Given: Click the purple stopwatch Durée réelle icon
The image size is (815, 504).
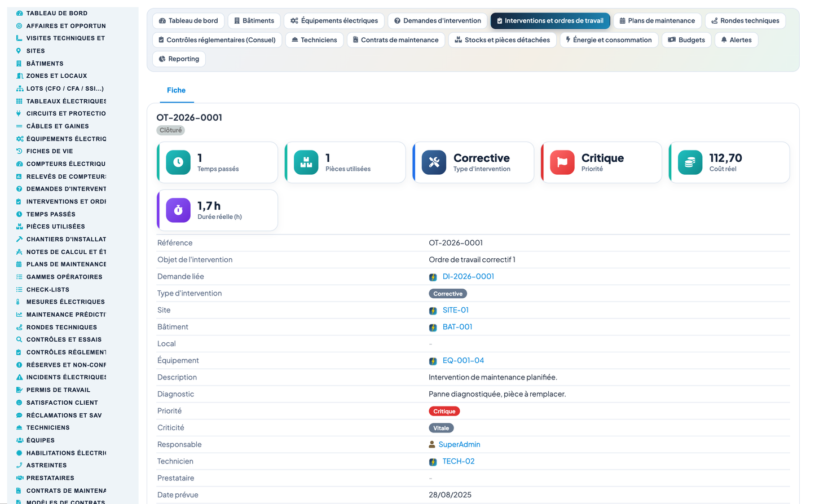Looking at the screenshot, I should coord(178,210).
